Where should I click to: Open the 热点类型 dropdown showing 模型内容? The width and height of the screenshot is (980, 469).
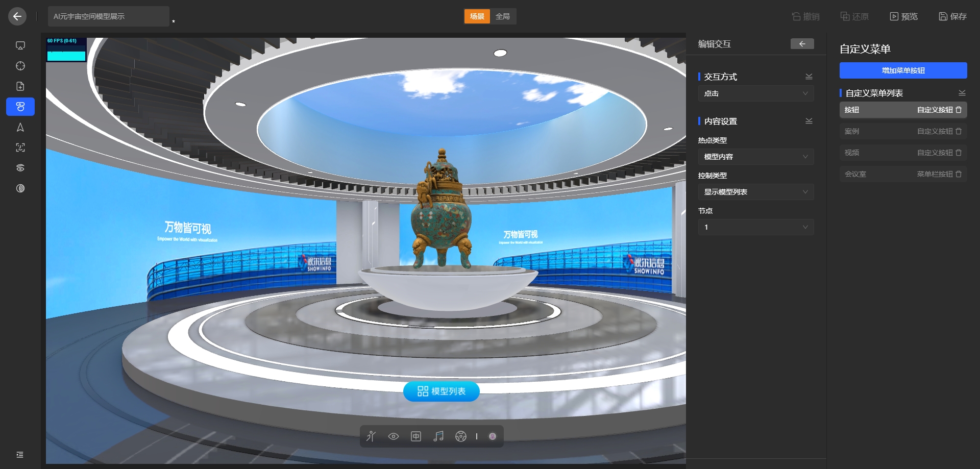(x=755, y=157)
